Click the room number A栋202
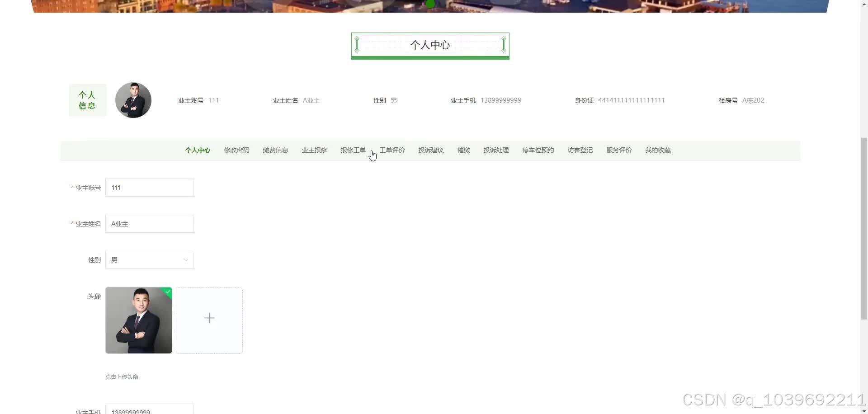This screenshot has width=868, height=414. point(753,100)
